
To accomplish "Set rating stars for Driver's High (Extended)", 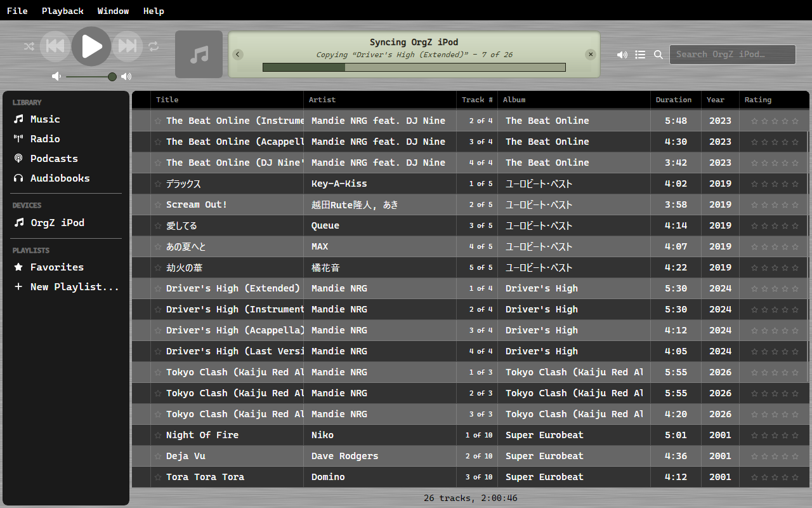I will 775,288.
